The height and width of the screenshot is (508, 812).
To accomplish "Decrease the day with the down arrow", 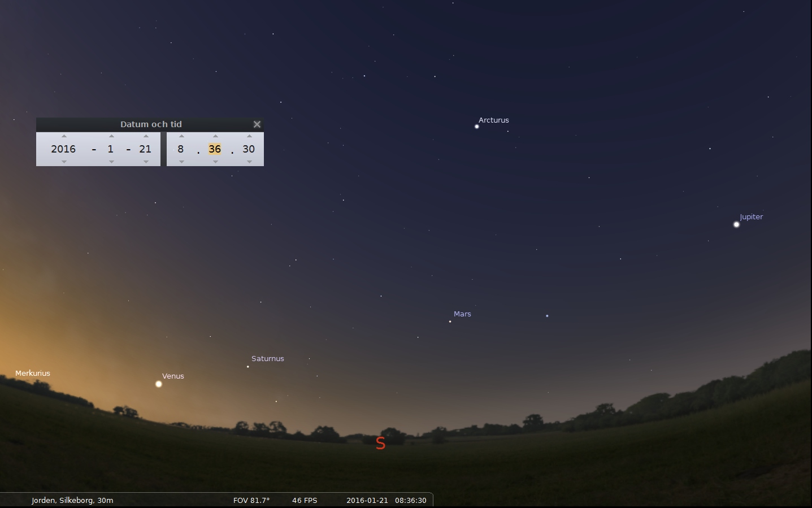I will pos(146,162).
